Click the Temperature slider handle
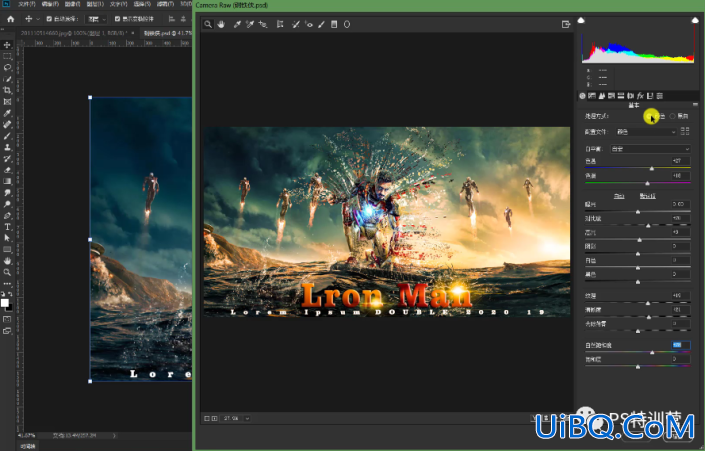This screenshot has height=451, width=705. (651, 168)
